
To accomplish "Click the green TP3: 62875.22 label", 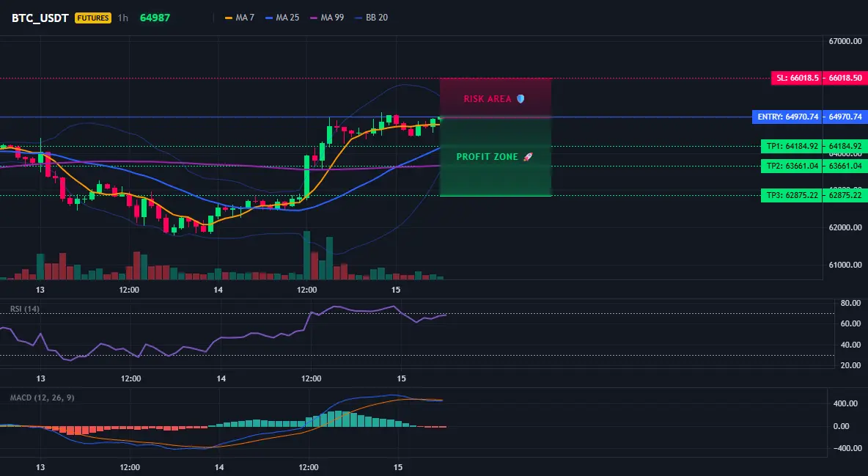I will tap(792, 195).
